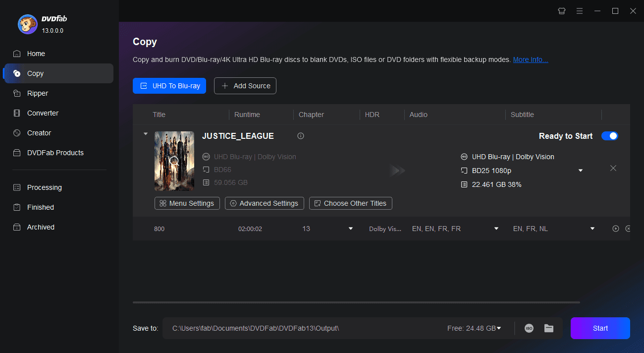The image size is (644, 353).
Task: Open the audio EN, EN, FR, FR dropdown
Action: (496, 229)
